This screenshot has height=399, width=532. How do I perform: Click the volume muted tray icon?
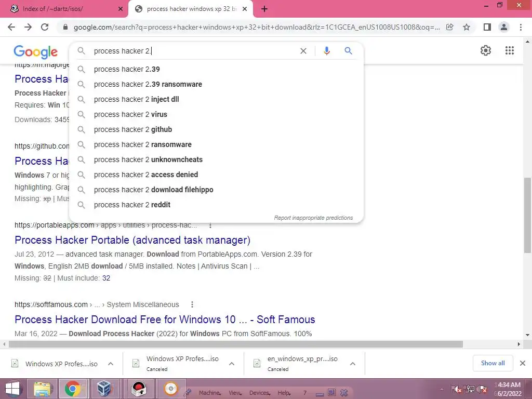coord(457,389)
